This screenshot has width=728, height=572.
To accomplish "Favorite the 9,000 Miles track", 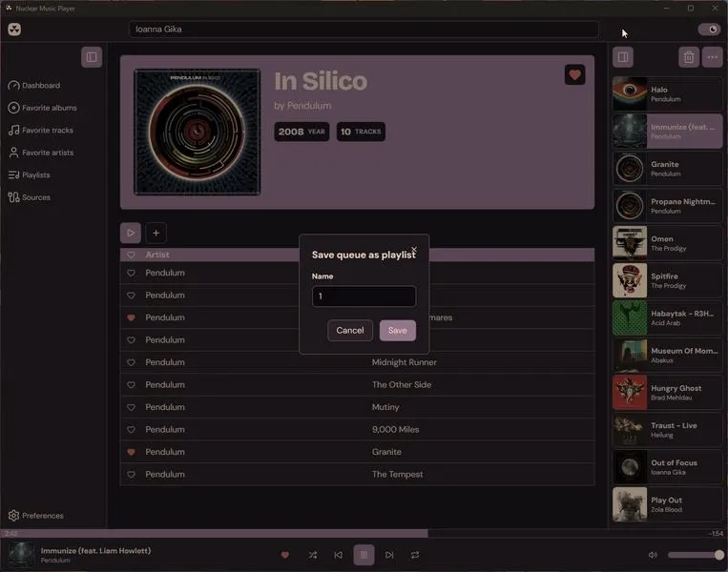I will click(x=131, y=430).
